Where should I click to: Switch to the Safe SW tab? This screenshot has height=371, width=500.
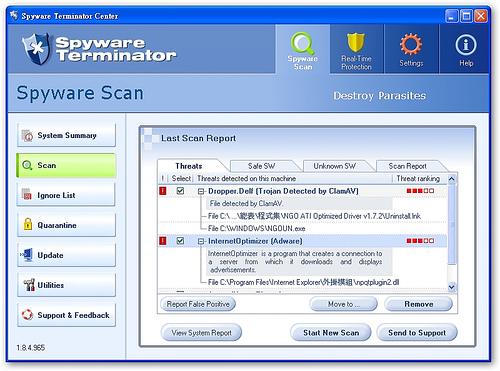tap(262, 166)
